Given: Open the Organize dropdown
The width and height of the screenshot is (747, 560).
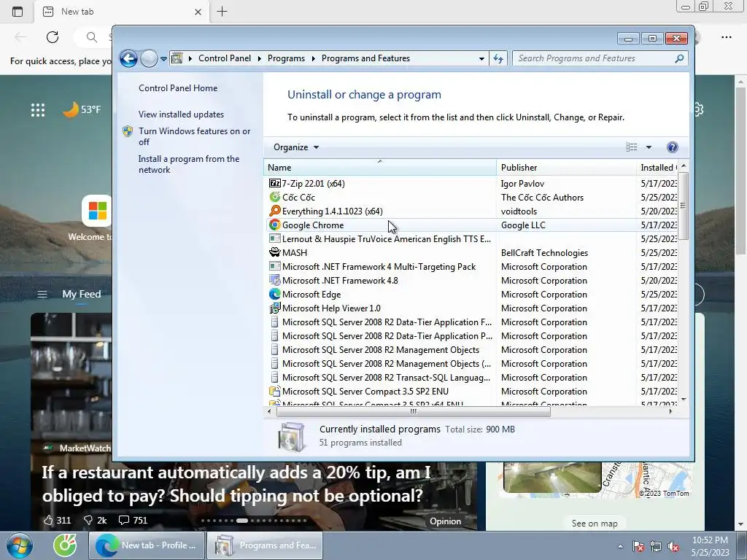Looking at the screenshot, I should (296, 147).
